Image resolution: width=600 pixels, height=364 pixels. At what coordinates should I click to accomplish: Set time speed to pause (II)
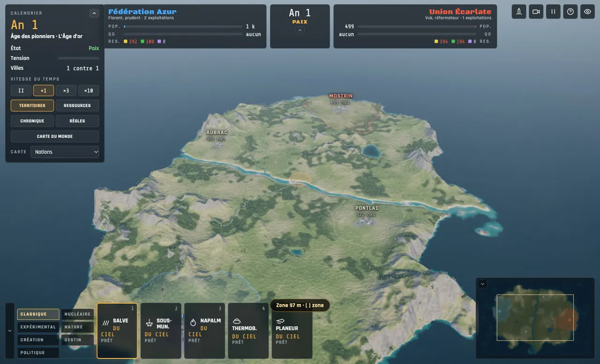pos(21,90)
